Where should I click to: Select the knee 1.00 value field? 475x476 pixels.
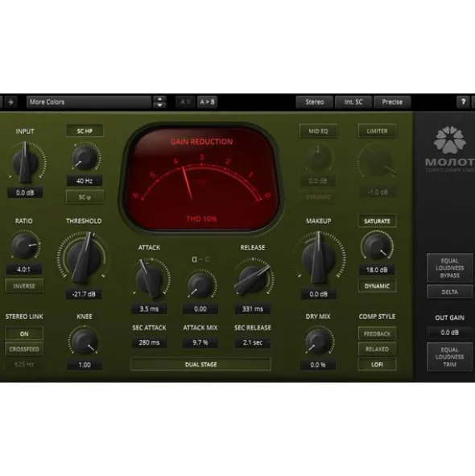(85, 365)
